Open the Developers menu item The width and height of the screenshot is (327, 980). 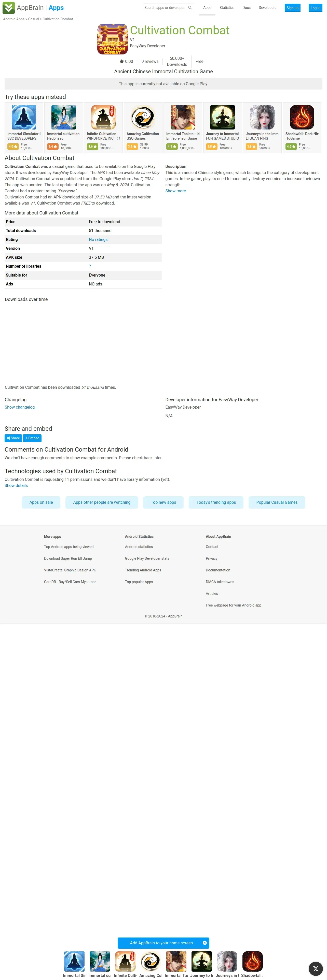[x=268, y=8]
